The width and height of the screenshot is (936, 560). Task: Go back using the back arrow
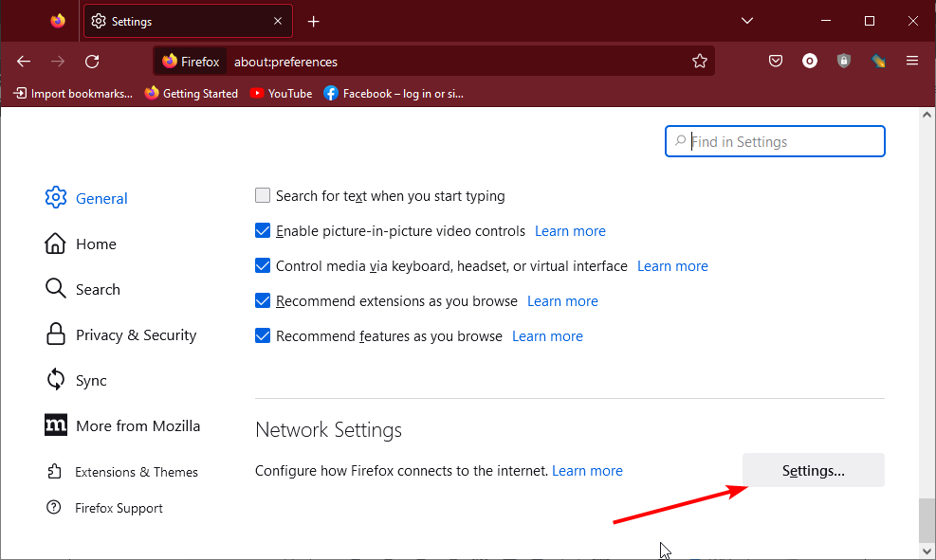pyautogui.click(x=25, y=62)
